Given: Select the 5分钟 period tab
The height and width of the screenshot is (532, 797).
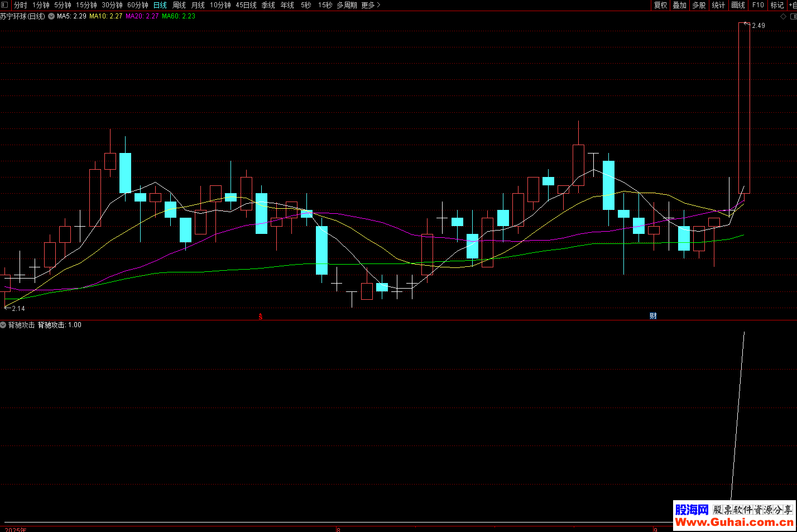Looking at the screenshot, I should coord(63,5).
